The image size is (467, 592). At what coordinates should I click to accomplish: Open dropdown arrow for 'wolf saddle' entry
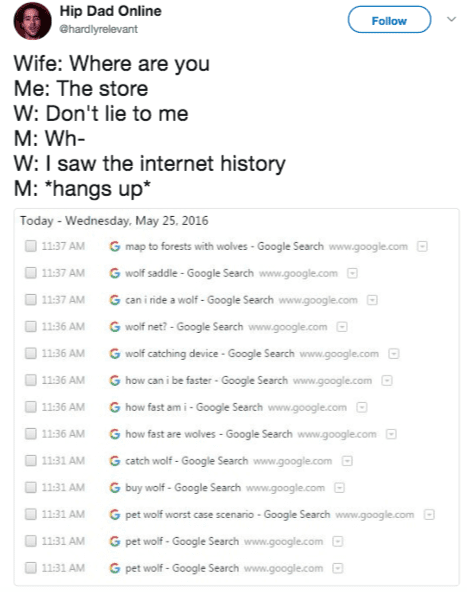352,273
